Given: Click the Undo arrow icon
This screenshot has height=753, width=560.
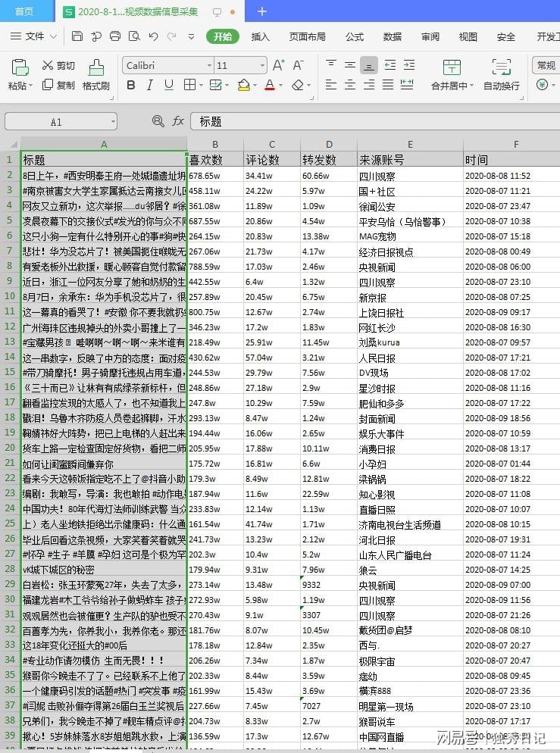Looking at the screenshot, I should coord(153,36).
